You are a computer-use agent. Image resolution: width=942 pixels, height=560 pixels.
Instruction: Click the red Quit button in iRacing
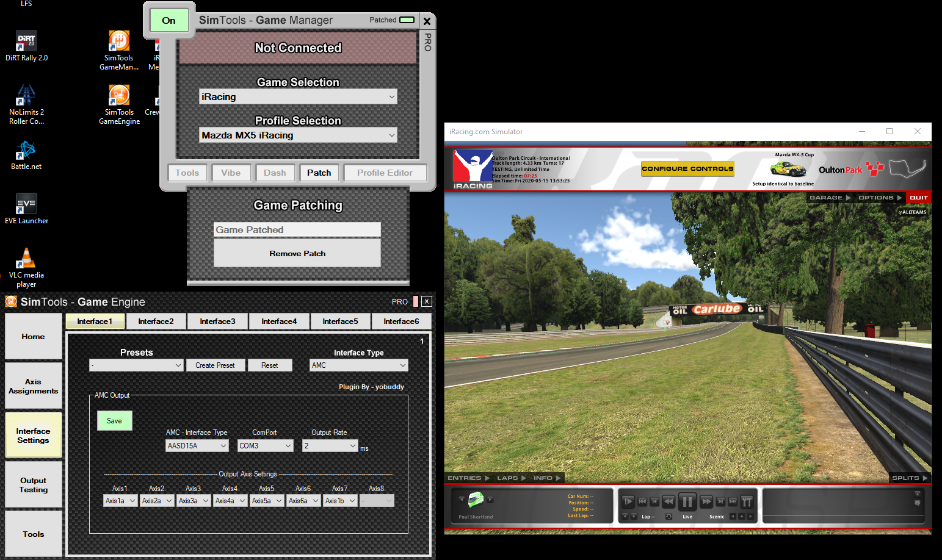coord(918,198)
